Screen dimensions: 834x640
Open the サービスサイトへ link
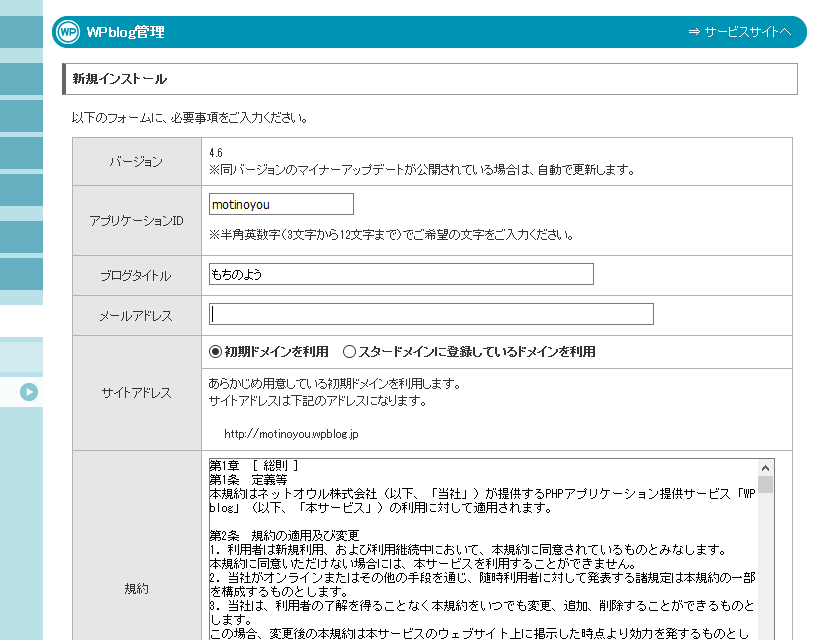[x=740, y=32]
